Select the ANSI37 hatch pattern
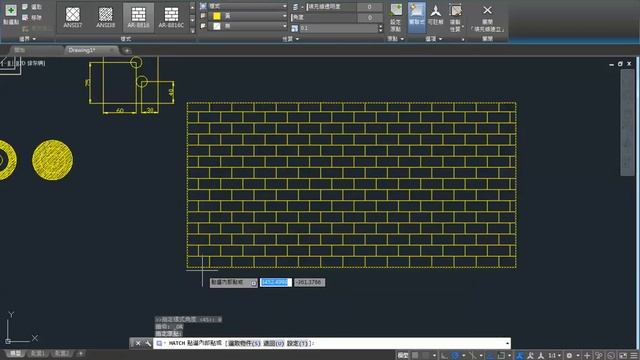 pos(73,17)
